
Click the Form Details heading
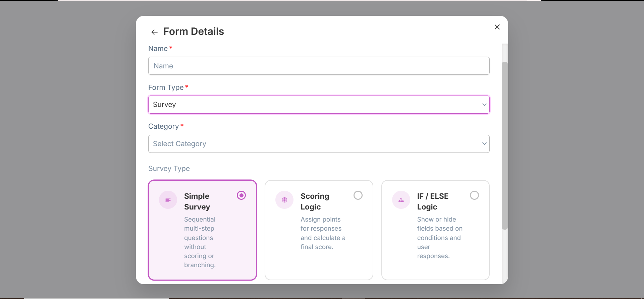tap(194, 32)
